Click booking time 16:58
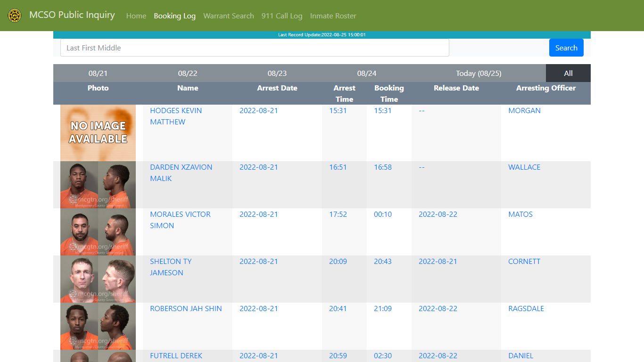The height and width of the screenshot is (362, 644). 383,167
